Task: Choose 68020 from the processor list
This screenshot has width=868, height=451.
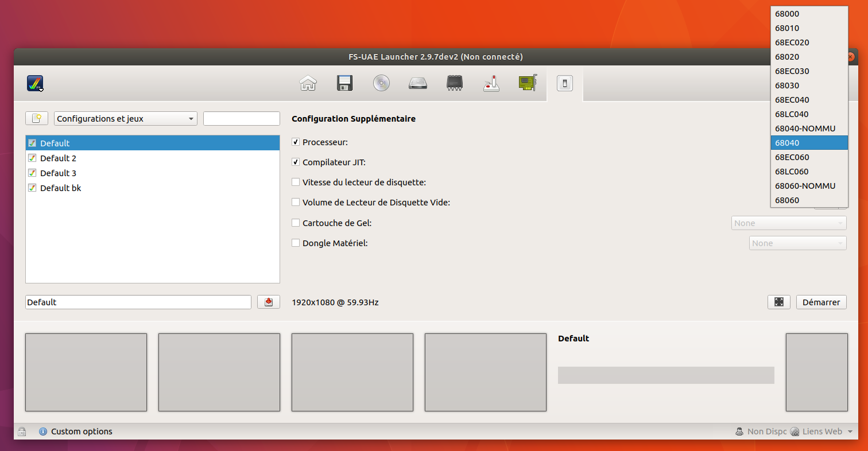Action: [x=809, y=57]
